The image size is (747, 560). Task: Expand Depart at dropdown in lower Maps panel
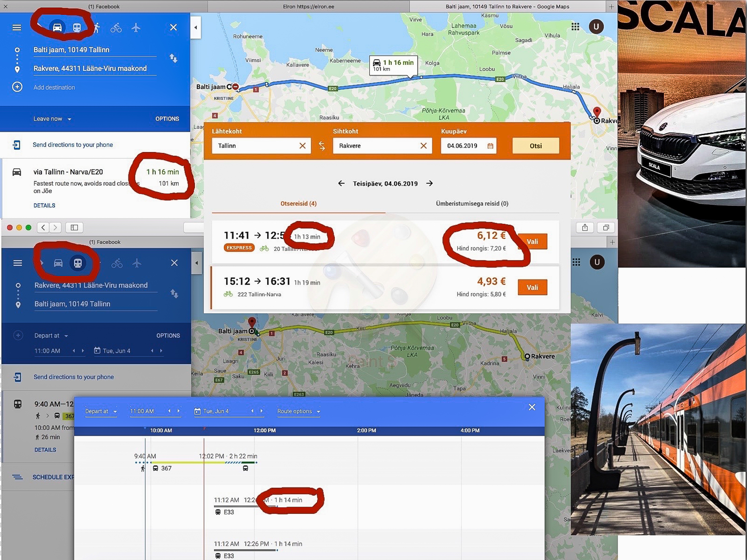coord(51,336)
